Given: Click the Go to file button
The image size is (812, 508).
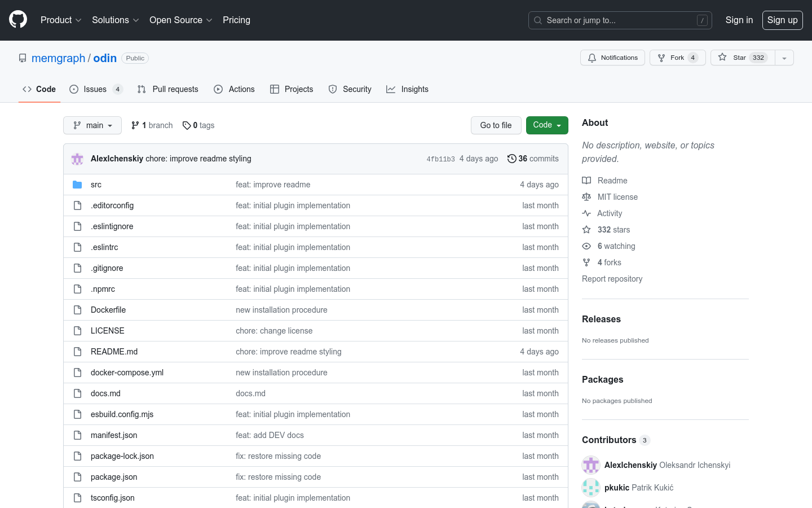Looking at the screenshot, I should [x=496, y=125].
